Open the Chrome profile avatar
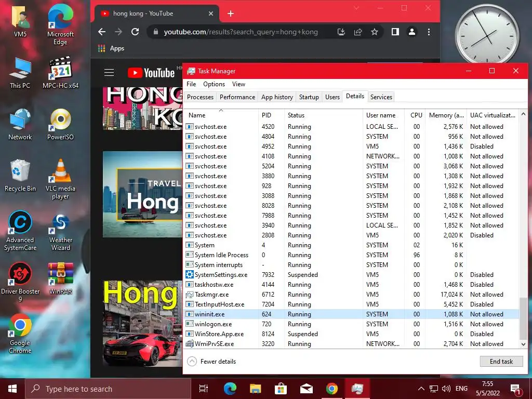 tap(412, 32)
